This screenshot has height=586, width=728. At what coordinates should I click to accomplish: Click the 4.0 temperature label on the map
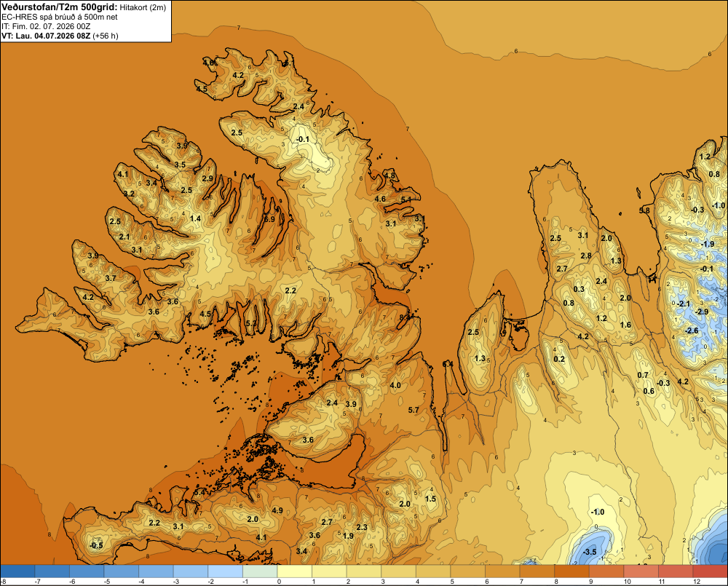[395, 385]
